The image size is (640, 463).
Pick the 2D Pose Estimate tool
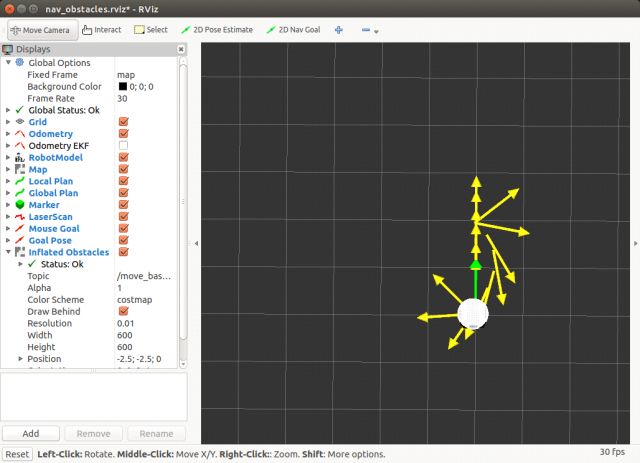216,30
